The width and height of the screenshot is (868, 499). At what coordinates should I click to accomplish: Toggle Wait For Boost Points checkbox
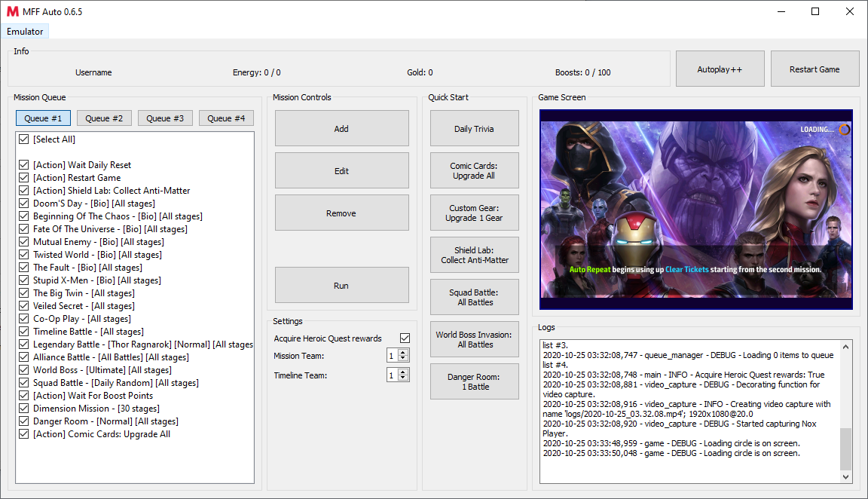[24, 396]
